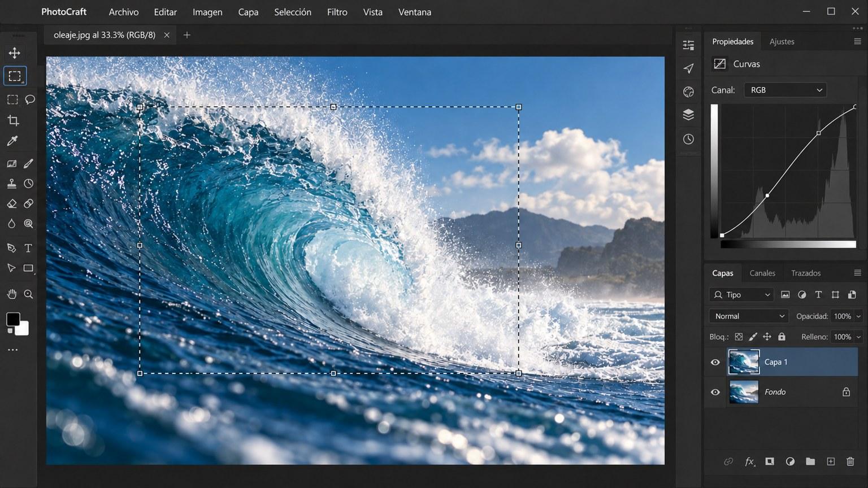Screen dimensions: 868x488
Task: Delete layer with the trash icon
Action: (850, 461)
